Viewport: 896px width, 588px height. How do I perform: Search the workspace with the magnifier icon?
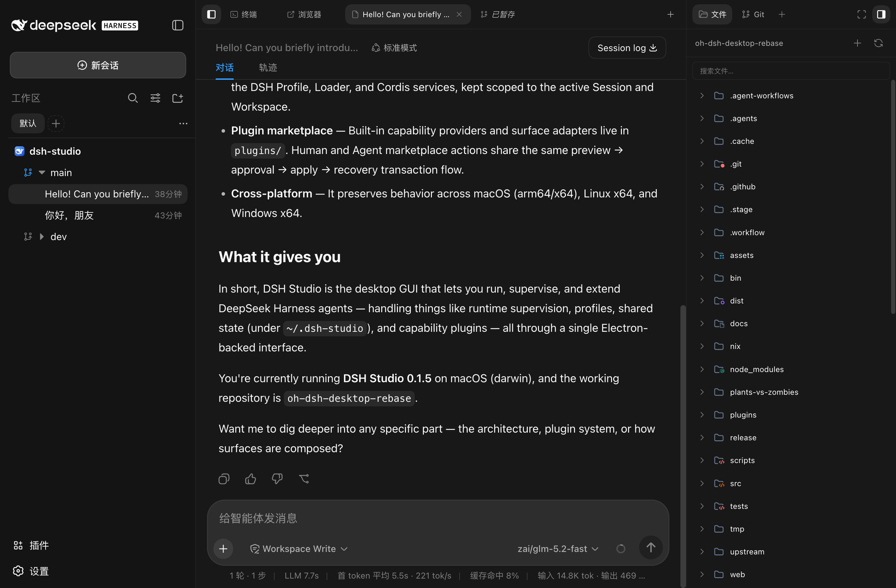point(133,98)
